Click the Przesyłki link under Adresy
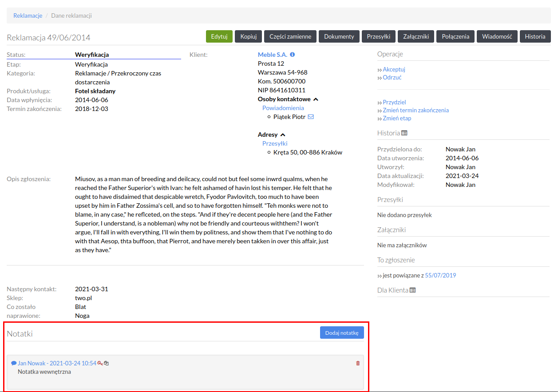The height and width of the screenshot is (392, 558). tap(275, 143)
